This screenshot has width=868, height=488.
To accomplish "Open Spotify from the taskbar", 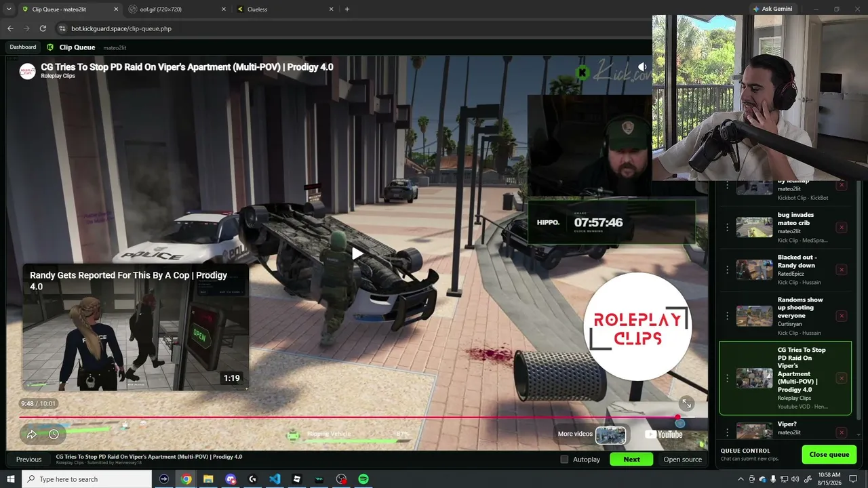I will coord(363,479).
